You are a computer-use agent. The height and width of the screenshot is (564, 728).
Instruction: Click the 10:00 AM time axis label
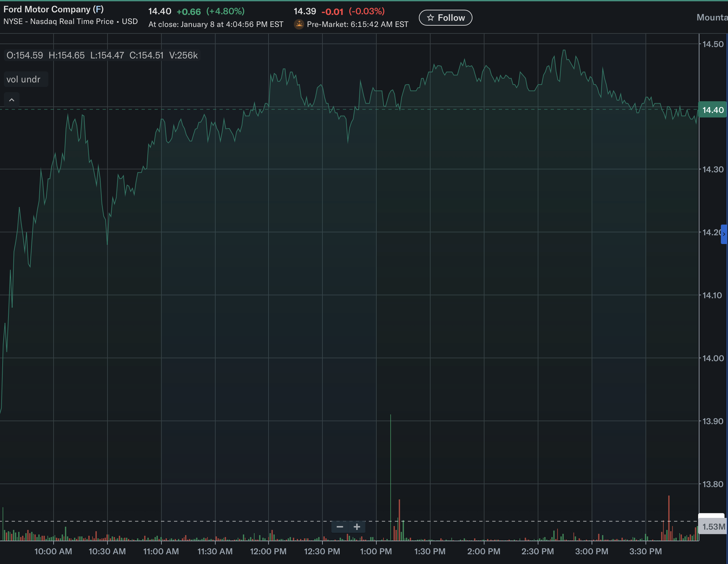pos(53,551)
